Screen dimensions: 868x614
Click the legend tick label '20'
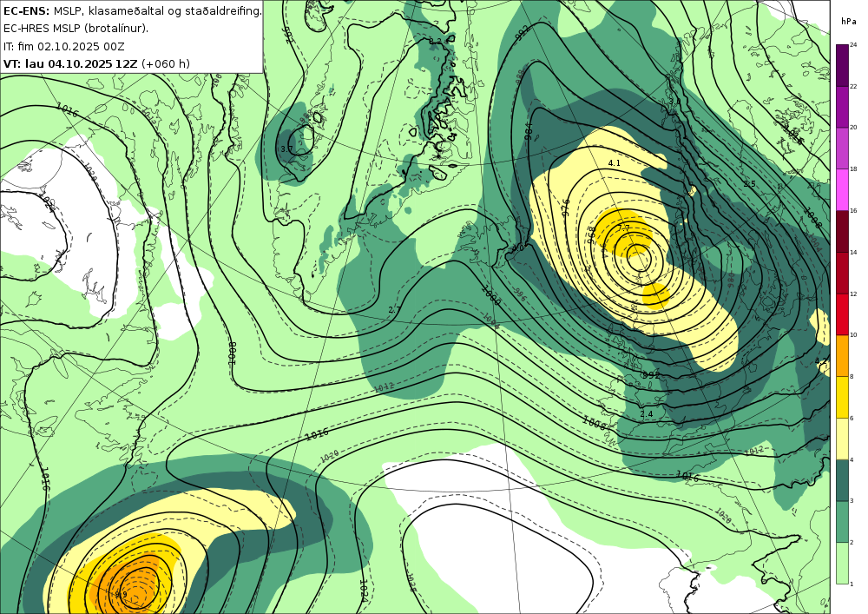(x=853, y=128)
